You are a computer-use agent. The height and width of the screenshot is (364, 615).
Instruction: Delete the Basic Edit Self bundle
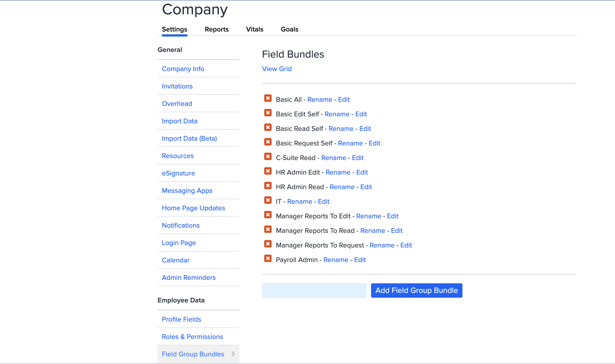coord(268,113)
